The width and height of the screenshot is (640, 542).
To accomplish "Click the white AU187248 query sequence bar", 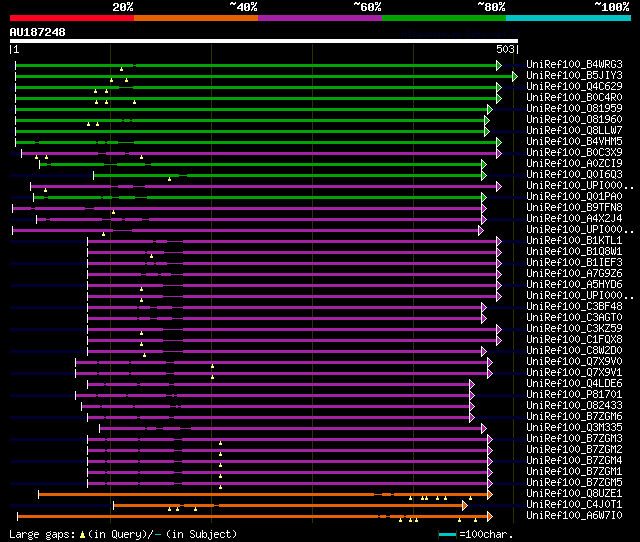I will click(x=264, y=41).
